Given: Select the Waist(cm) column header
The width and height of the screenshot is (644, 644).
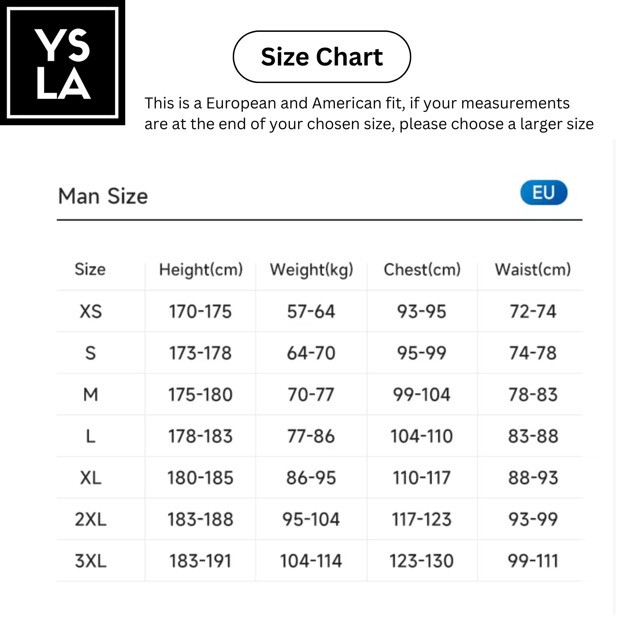Looking at the screenshot, I should tap(533, 269).
